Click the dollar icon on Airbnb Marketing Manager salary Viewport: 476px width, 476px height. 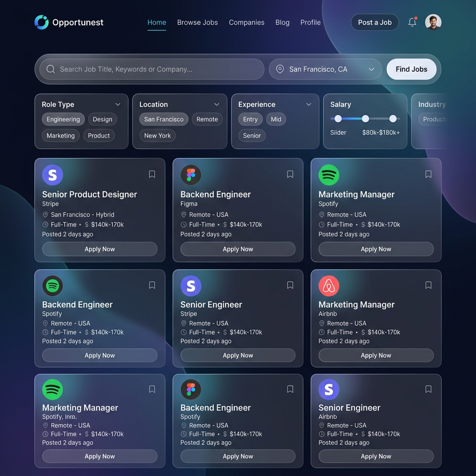pyautogui.click(x=363, y=332)
